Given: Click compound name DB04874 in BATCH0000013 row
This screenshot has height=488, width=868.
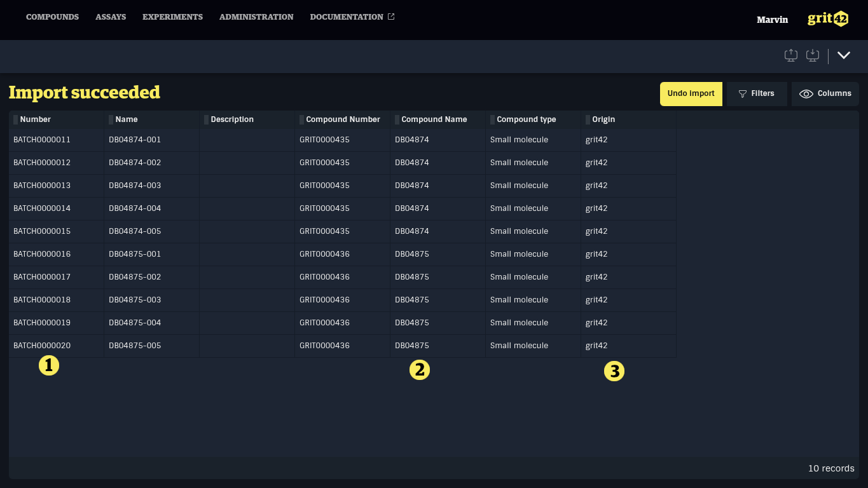Looking at the screenshot, I should point(412,186).
